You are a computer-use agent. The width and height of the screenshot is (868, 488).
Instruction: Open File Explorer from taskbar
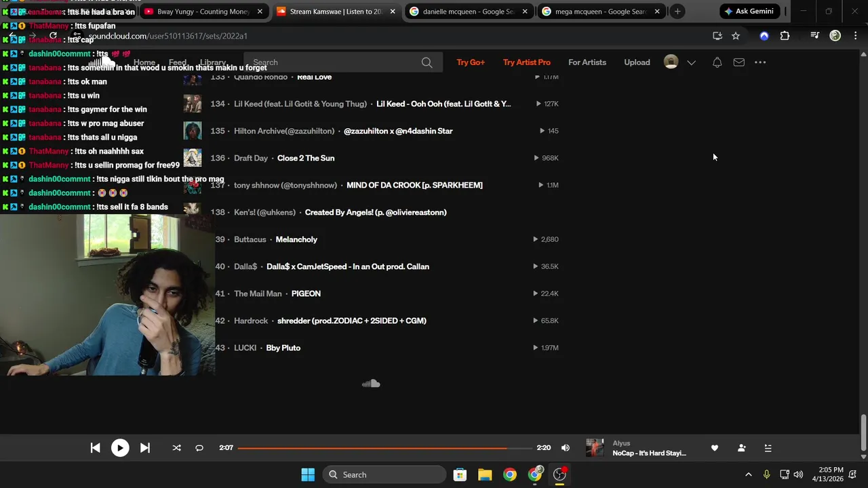[x=485, y=474]
